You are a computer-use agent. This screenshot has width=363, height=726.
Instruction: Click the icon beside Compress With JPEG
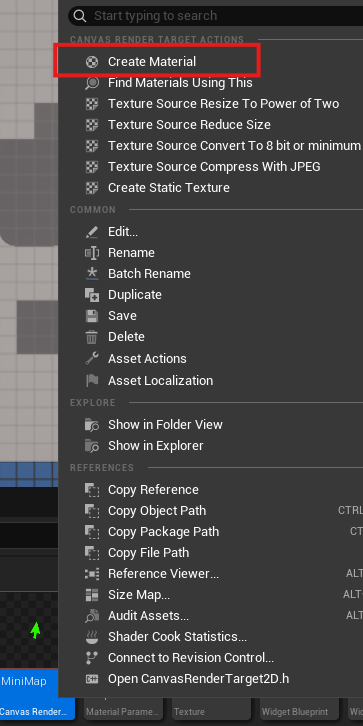92,167
